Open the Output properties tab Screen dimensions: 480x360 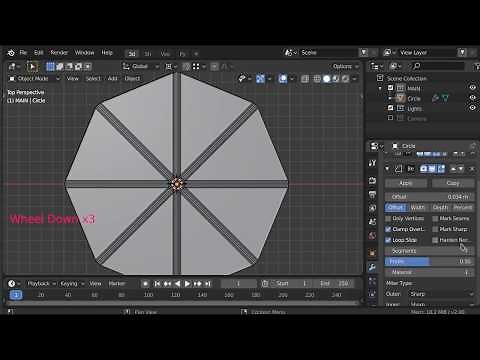372,194
